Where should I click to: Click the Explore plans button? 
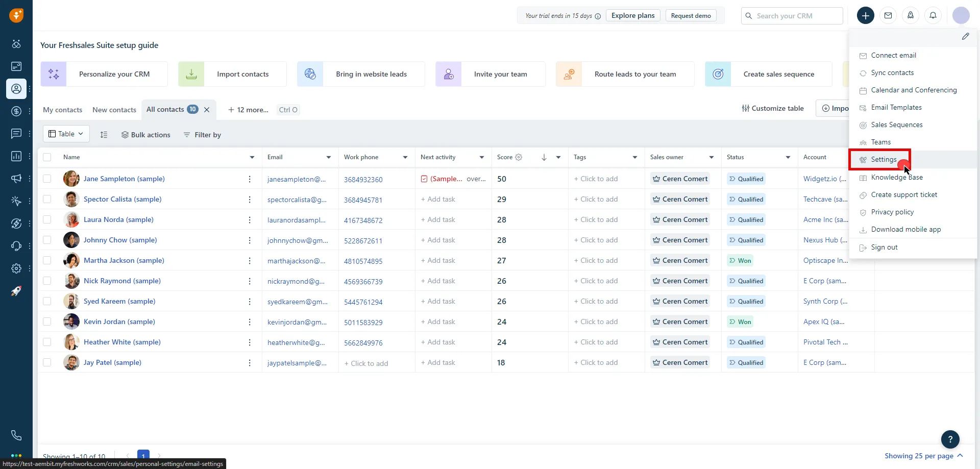coord(632,15)
